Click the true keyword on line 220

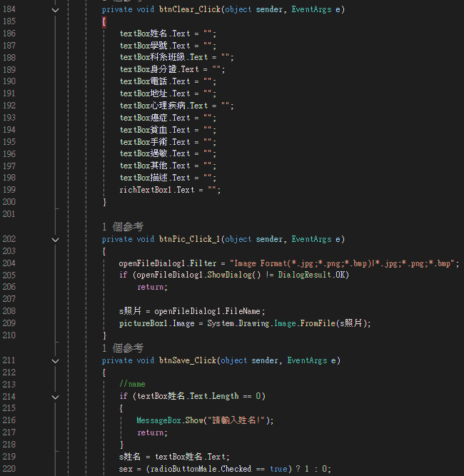(278, 469)
